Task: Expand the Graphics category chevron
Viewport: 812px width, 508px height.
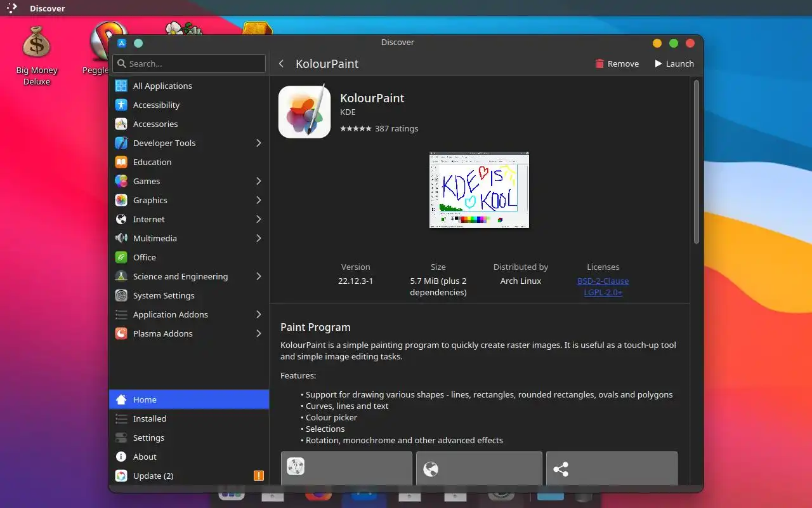Action: [x=258, y=200]
